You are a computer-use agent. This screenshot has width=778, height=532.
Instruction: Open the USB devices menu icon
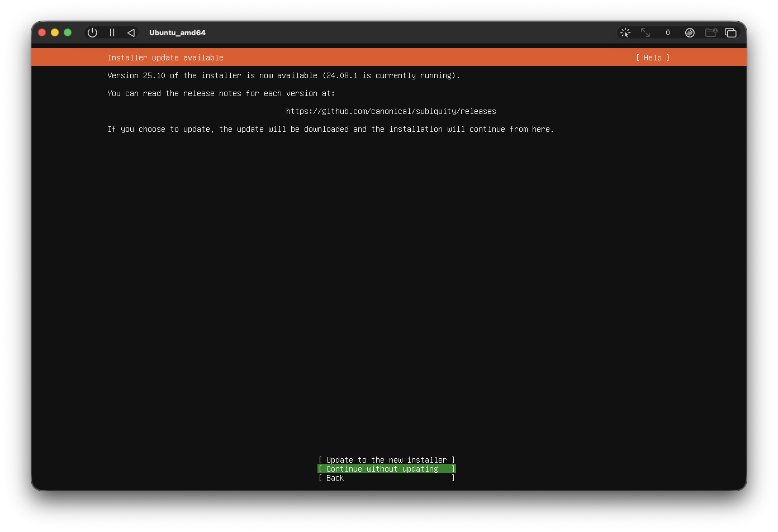667,32
